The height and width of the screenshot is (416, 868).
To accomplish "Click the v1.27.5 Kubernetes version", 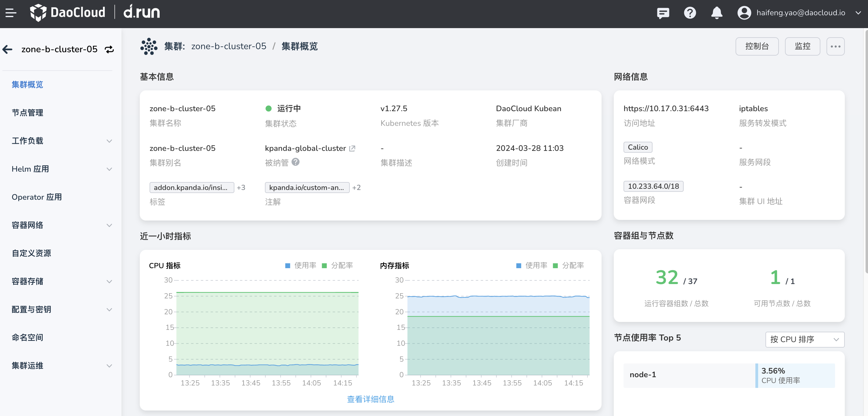I will tap(394, 108).
